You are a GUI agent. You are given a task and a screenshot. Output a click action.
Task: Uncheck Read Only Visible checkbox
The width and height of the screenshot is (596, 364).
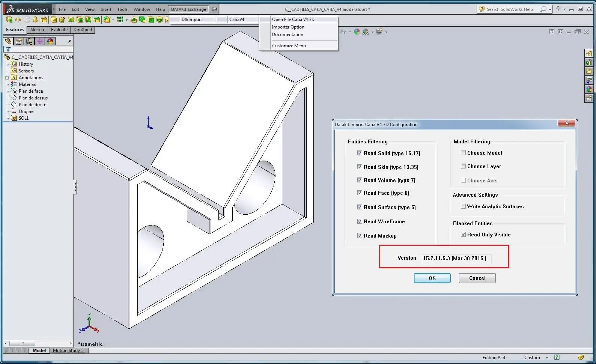(463, 235)
